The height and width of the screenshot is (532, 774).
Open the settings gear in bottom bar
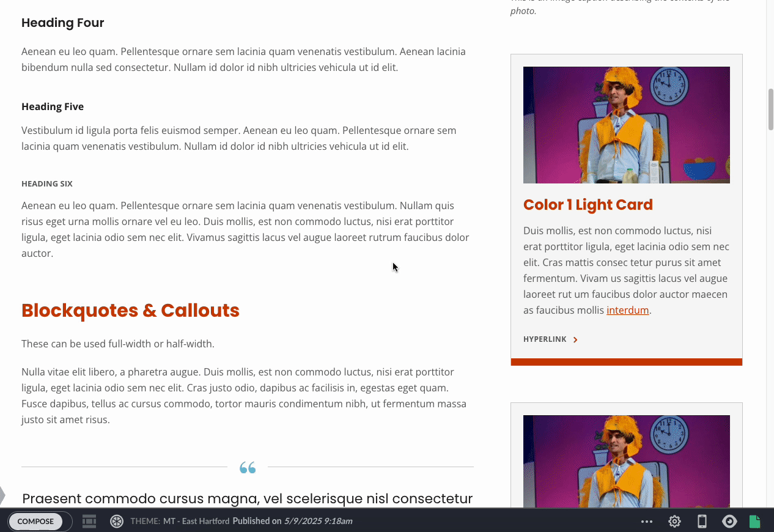coord(674,522)
